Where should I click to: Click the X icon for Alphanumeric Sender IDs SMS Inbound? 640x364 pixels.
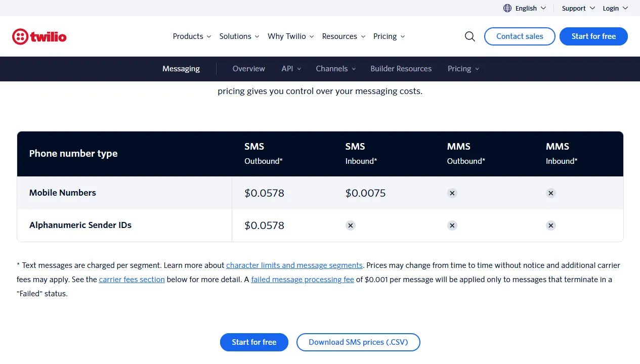coord(351,225)
